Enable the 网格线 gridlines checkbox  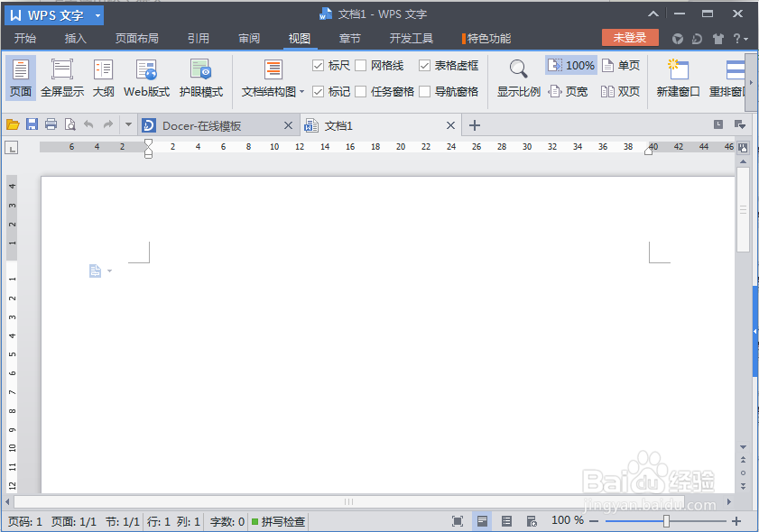[x=361, y=65]
